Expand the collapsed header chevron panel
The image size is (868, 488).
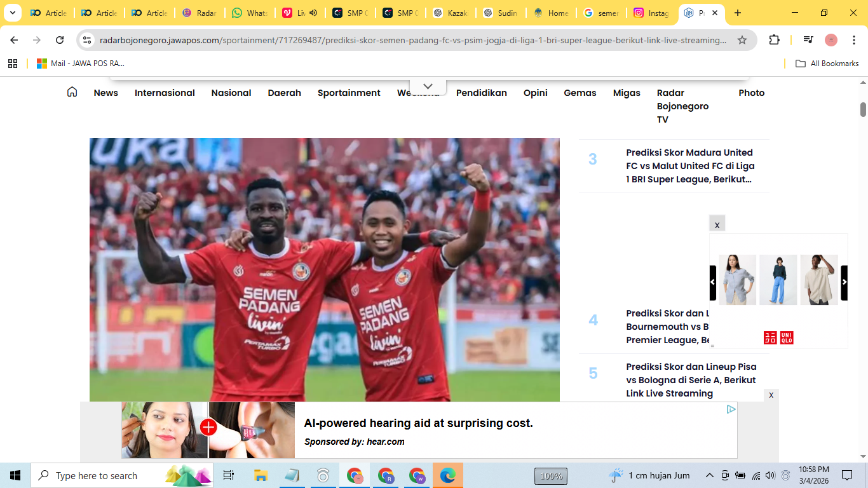pos(428,86)
